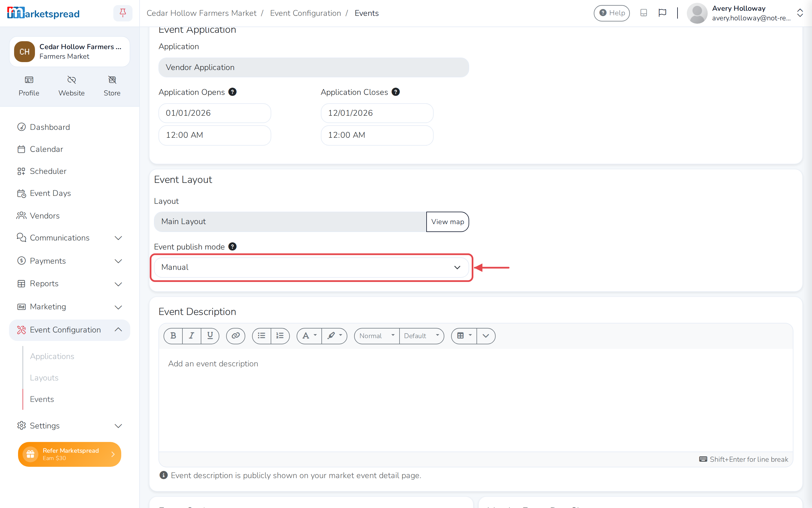
Task: Go to Dashboard
Action: pyautogui.click(x=50, y=127)
